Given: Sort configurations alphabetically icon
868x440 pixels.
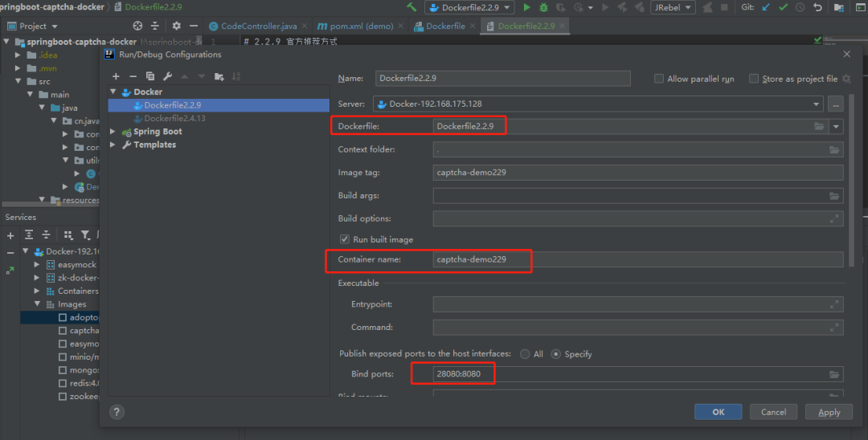Looking at the screenshot, I should click(236, 76).
